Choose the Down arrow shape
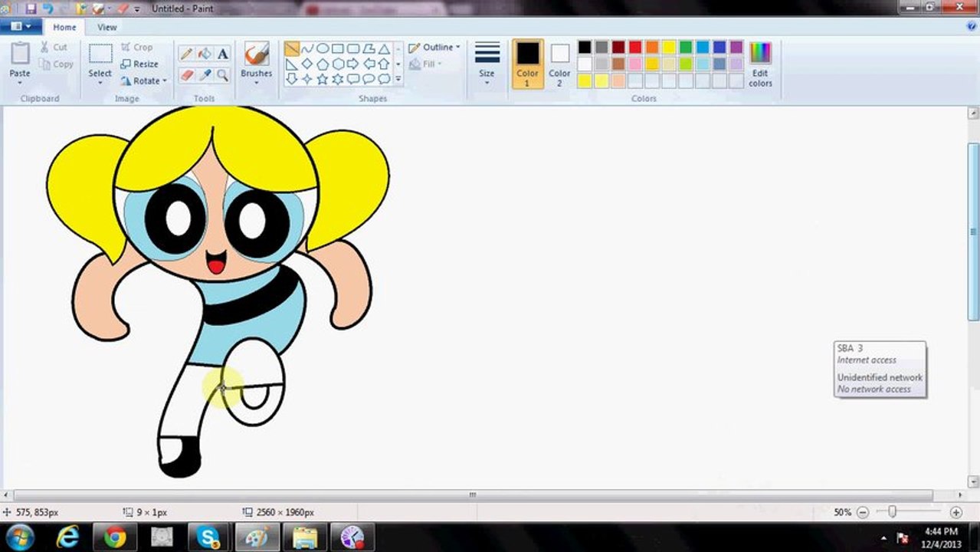The height and width of the screenshot is (552, 980). (292, 79)
